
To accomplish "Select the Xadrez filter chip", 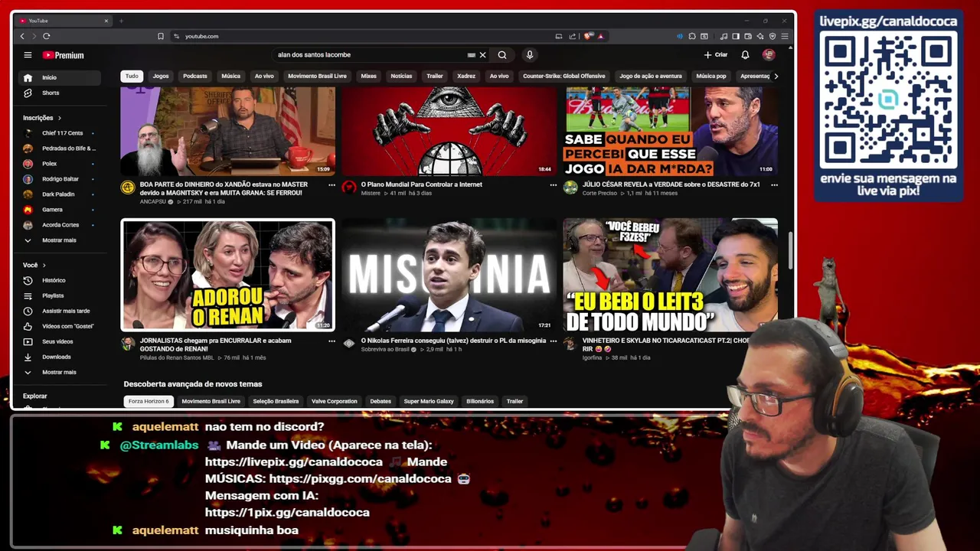I will coord(466,76).
